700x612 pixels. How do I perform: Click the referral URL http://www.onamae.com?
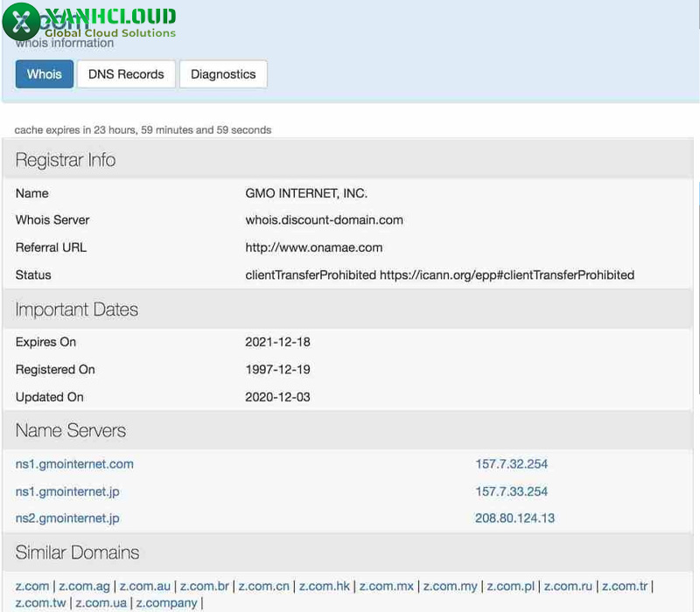(314, 247)
